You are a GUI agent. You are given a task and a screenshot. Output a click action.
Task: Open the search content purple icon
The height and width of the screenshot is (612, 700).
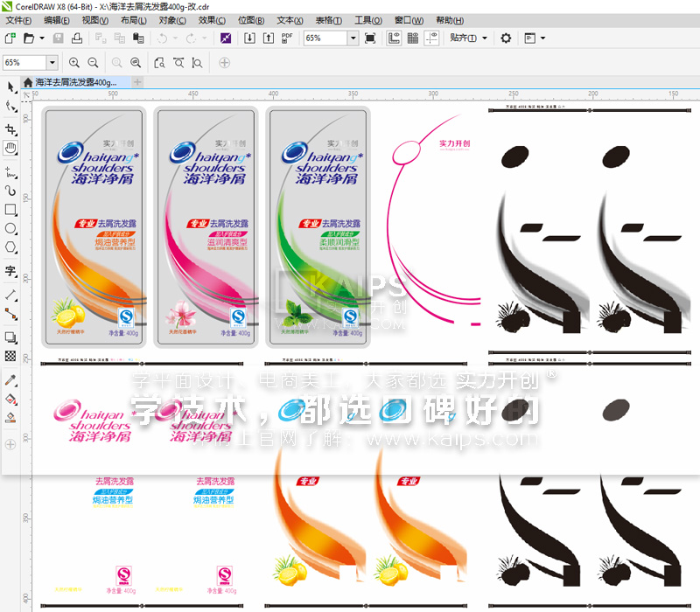point(226,38)
